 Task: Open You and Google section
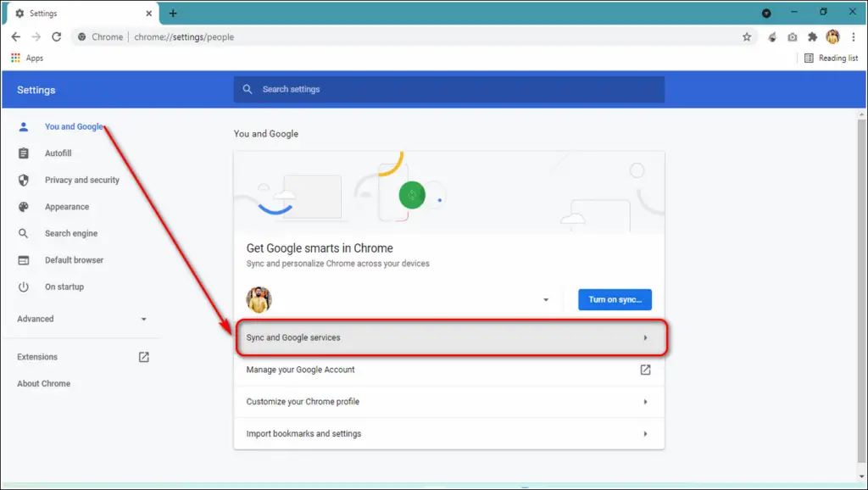point(74,127)
